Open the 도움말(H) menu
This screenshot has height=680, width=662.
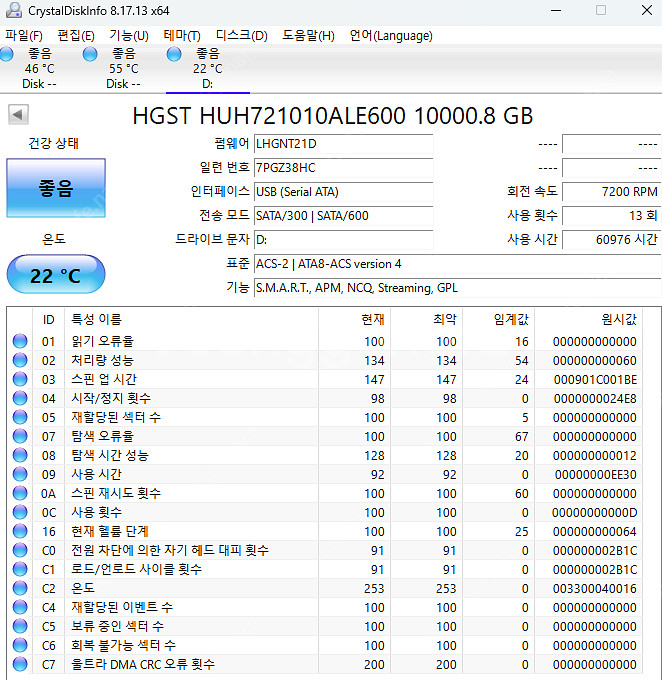pos(308,35)
